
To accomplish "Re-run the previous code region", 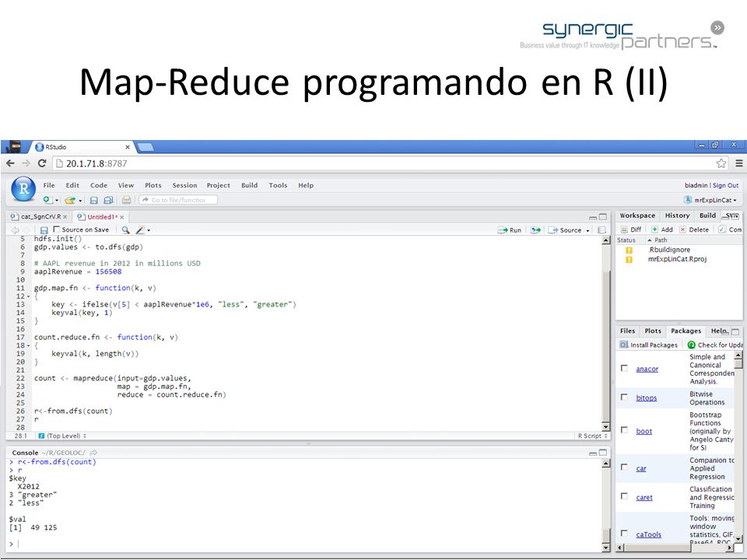I will 536,230.
